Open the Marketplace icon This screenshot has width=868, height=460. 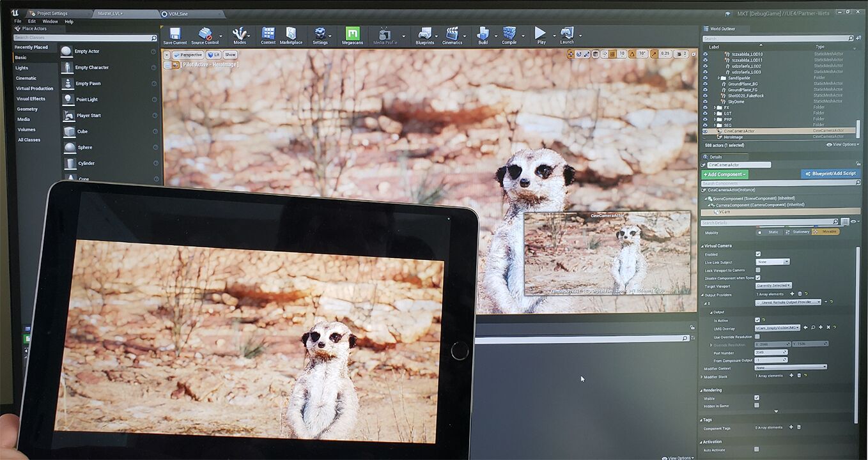point(291,34)
